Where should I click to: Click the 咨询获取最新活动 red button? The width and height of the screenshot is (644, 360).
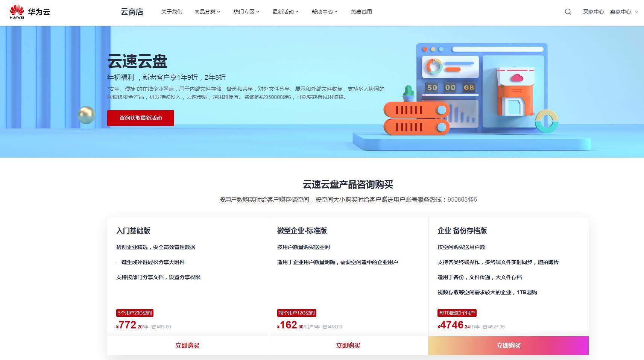pos(141,118)
